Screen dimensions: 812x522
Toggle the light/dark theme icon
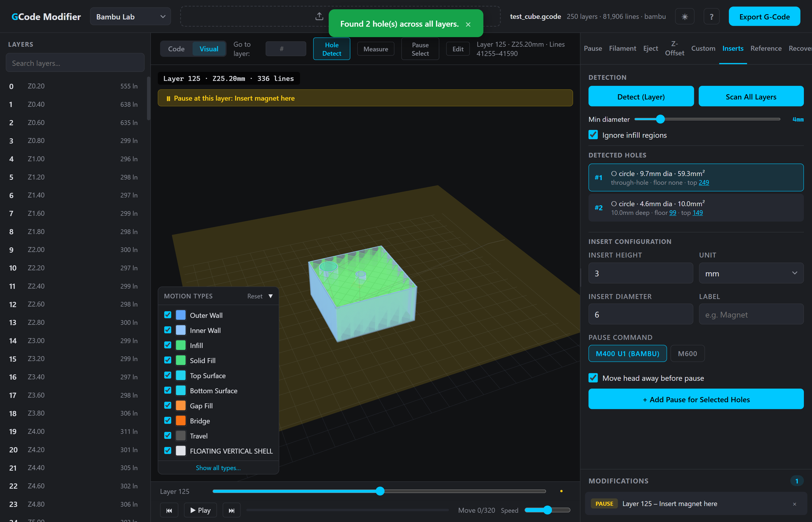click(685, 17)
